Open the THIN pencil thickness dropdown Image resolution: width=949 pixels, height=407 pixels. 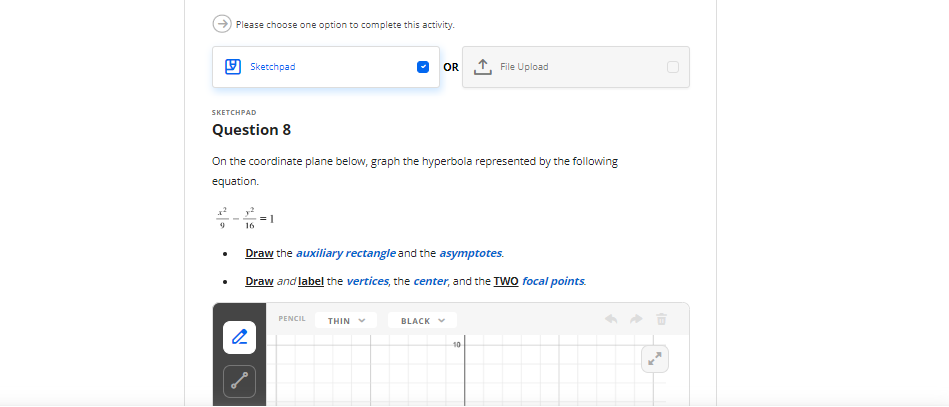coord(346,320)
